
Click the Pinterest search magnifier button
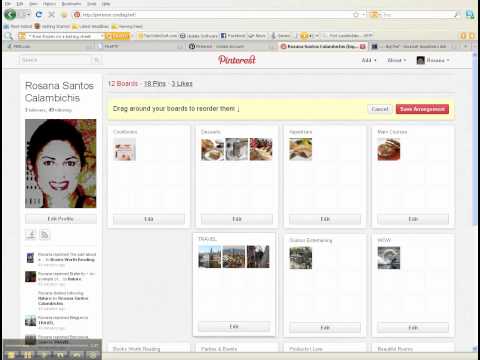pos(96,60)
